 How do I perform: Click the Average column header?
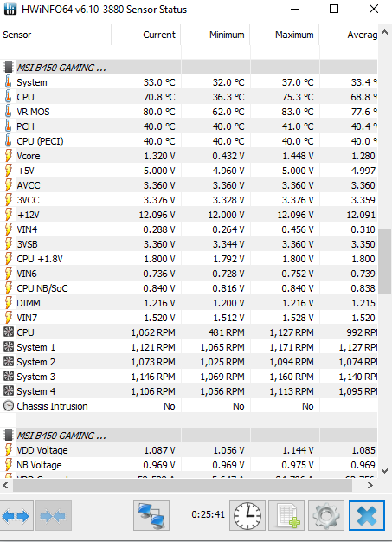349,35
